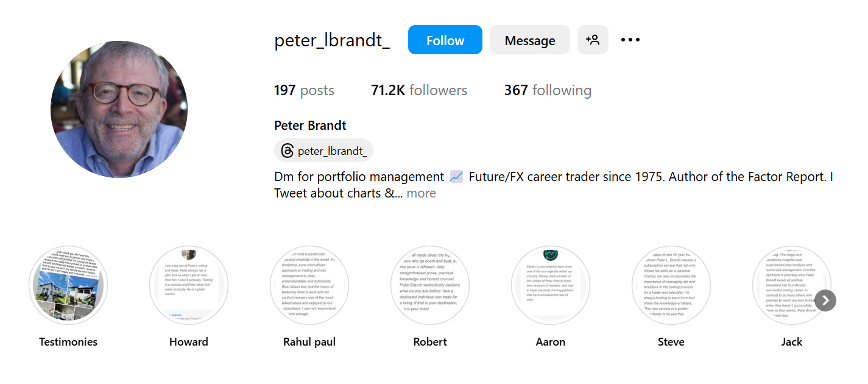Open the Aaron story highlight

point(550,285)
